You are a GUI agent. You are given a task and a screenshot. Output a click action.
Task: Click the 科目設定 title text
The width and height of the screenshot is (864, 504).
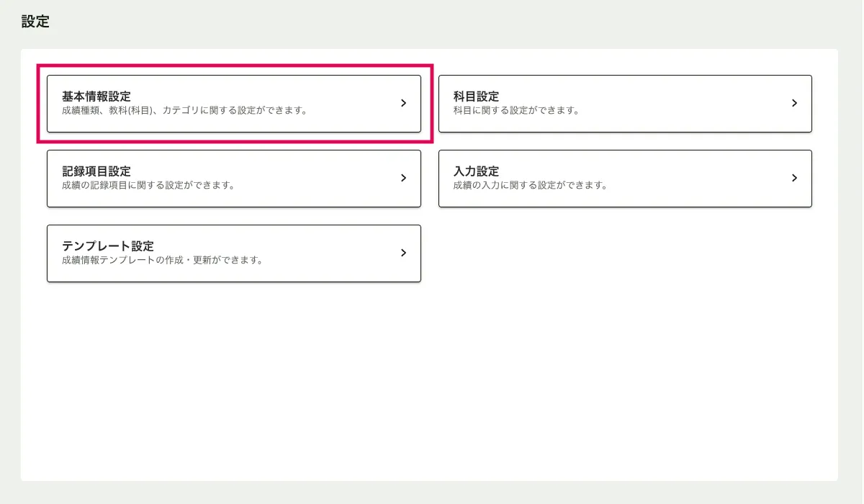(x=476, y=96)
